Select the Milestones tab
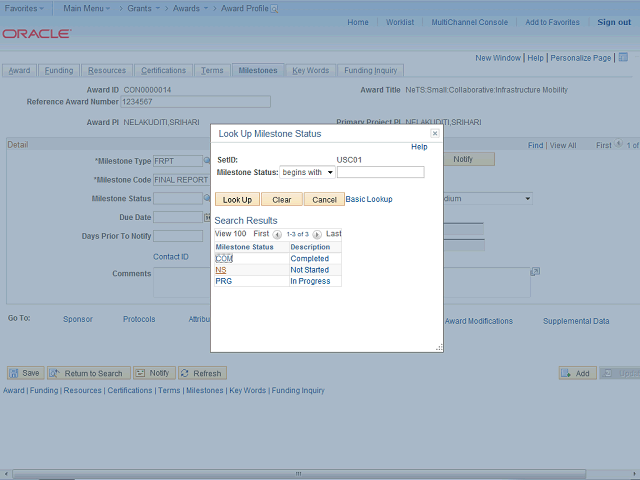Screen dimensions: 640x480 tap(258, 70)
